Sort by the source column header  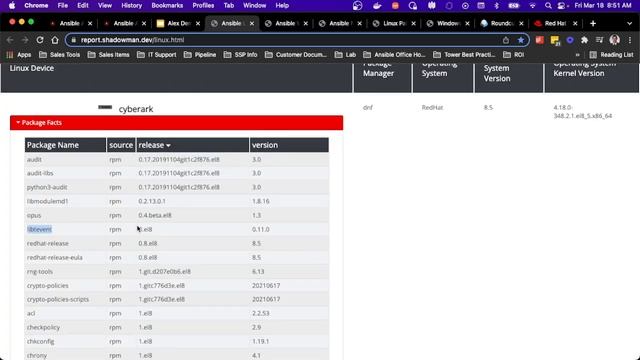click(121, 145)
